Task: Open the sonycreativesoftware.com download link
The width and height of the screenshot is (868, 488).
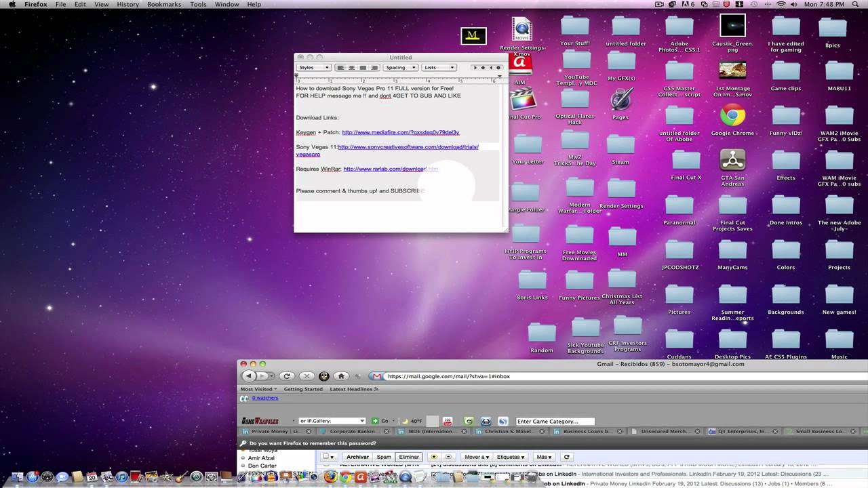Action: 408,147
